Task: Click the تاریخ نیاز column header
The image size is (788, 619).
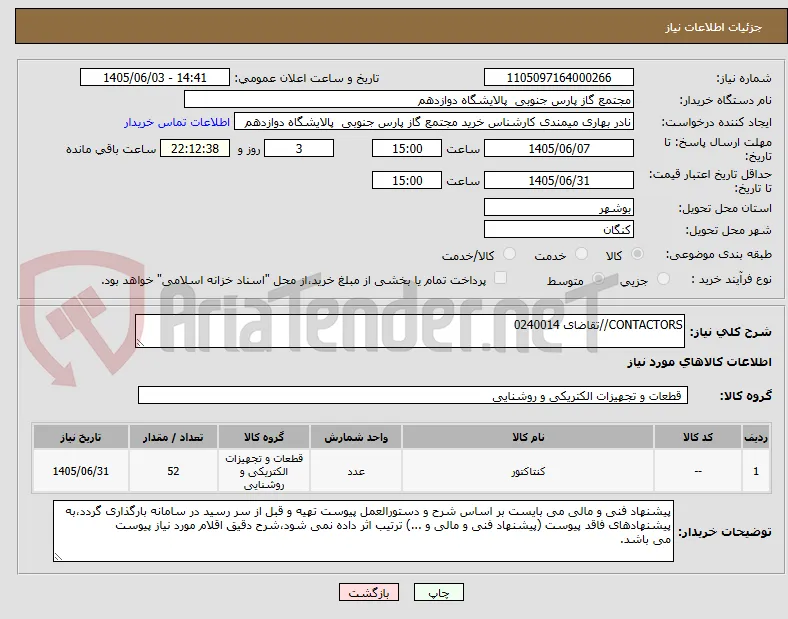Action: (80, 437)
